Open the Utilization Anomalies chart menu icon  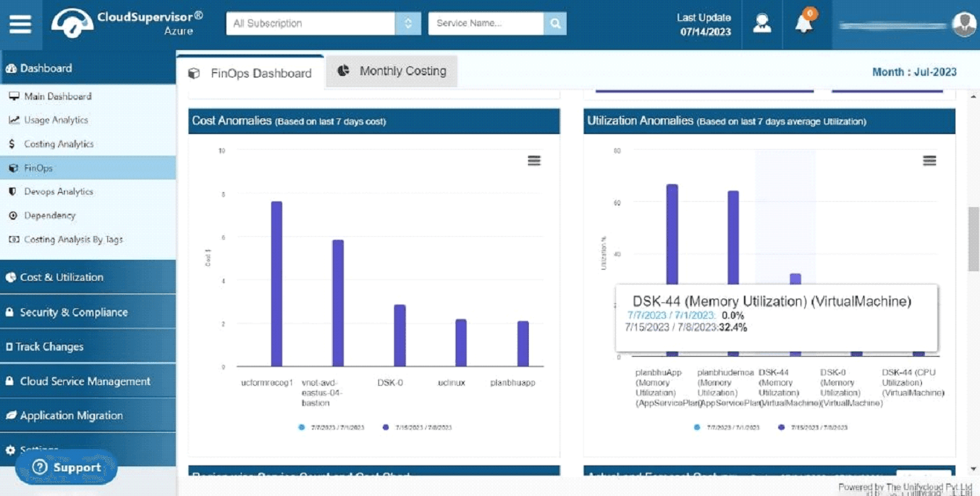929,160
